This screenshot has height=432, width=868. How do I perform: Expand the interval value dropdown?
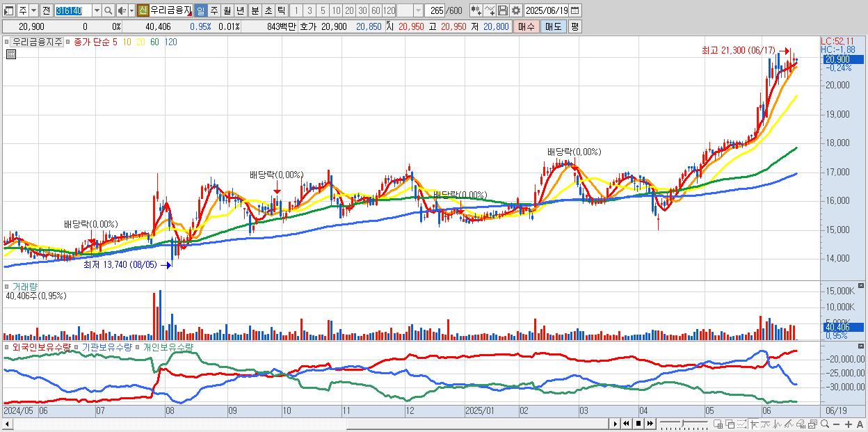point(418,10)
